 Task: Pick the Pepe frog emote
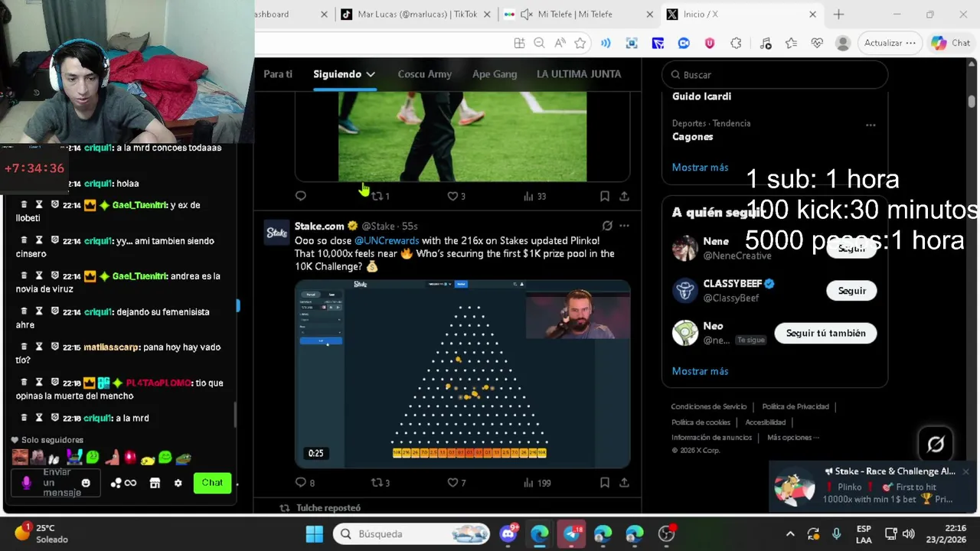coord(182,458)
